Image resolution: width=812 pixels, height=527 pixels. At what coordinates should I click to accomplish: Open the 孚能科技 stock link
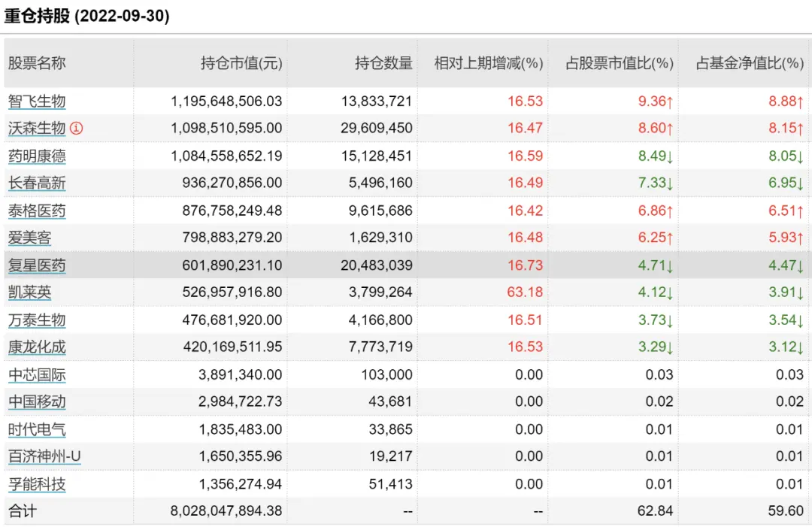click(37, 484)
